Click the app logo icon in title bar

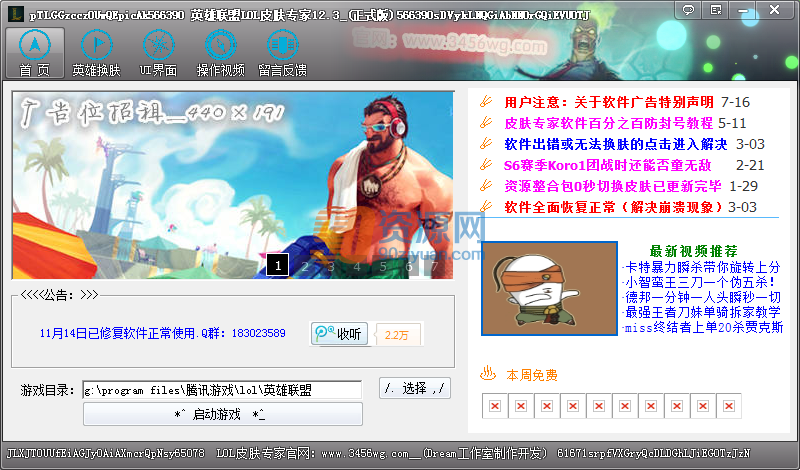pos(15,14)
